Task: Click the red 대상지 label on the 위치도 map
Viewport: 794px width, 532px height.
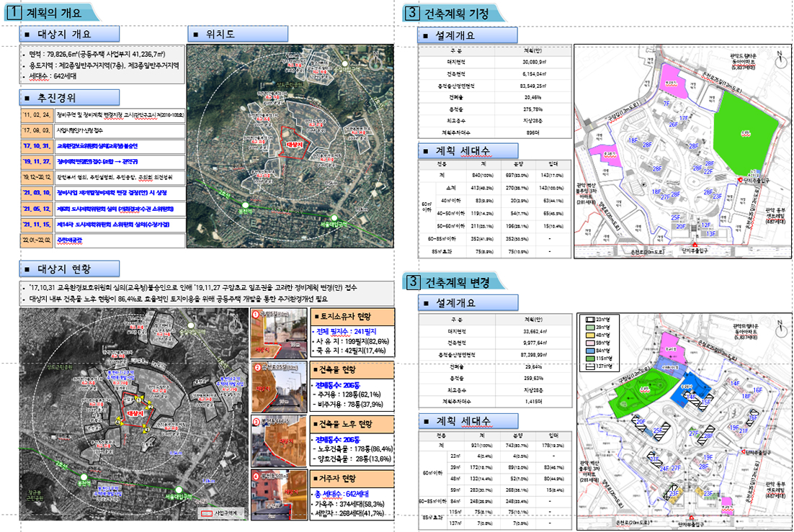Action: pos(295,145)
